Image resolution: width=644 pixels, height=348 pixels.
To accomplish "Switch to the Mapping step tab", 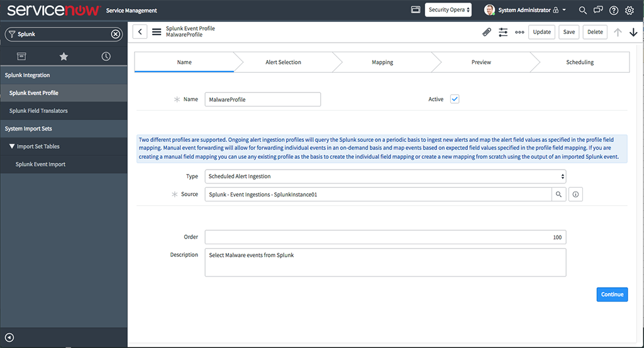I will coord(382,62).
